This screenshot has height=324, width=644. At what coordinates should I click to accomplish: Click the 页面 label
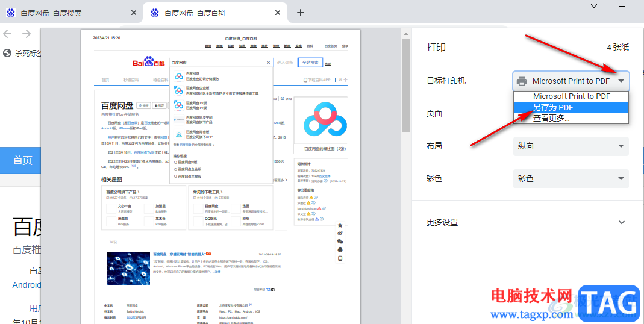(434, 113)
